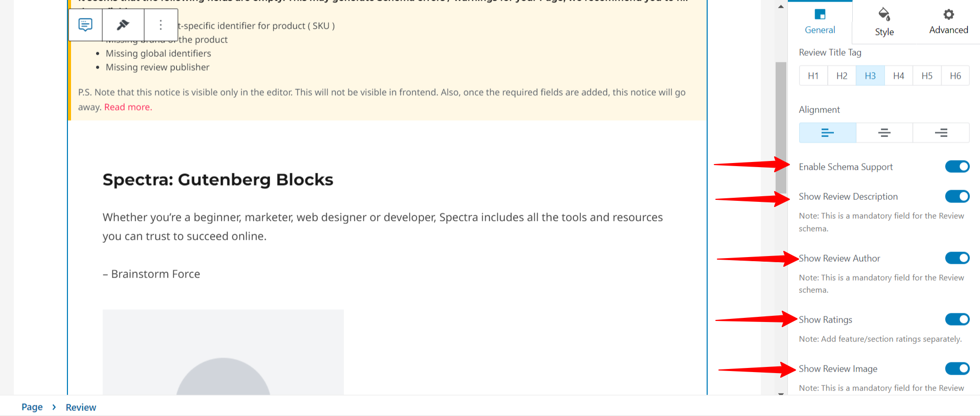Screen dimensions: 980x416
Task: Select right alignment icon
Action: point(941,133)
